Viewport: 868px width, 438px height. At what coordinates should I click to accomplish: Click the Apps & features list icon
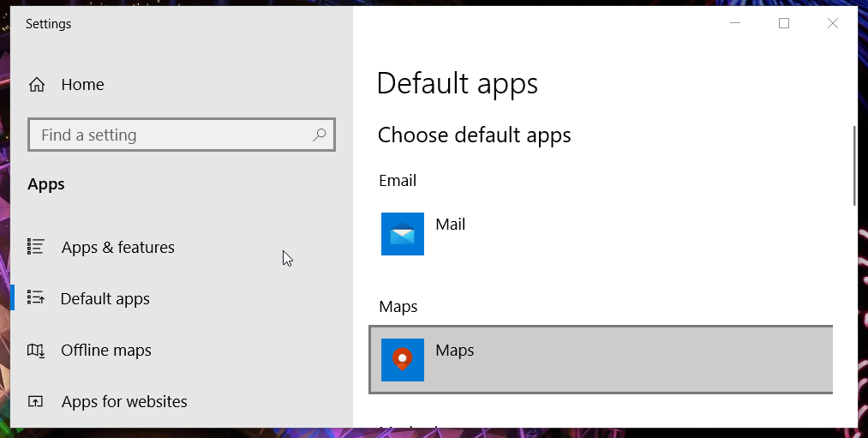pyautogui.click(x=36, y=246)
